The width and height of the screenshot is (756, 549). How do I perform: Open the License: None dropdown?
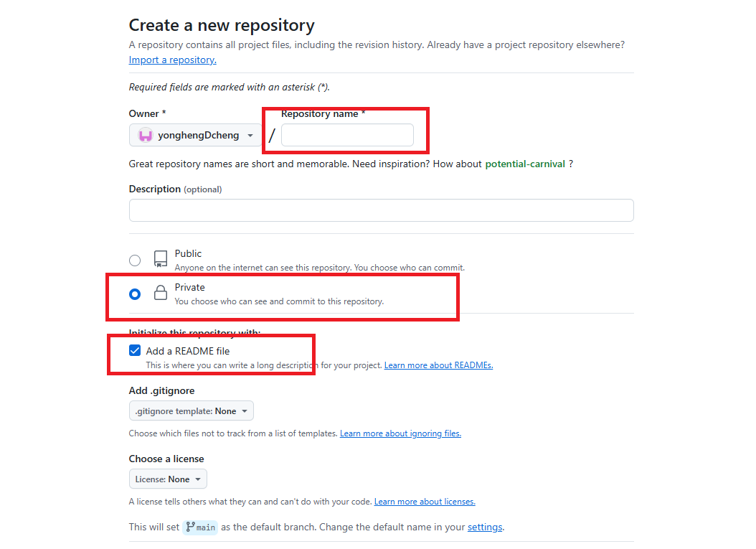pos(169,479)
